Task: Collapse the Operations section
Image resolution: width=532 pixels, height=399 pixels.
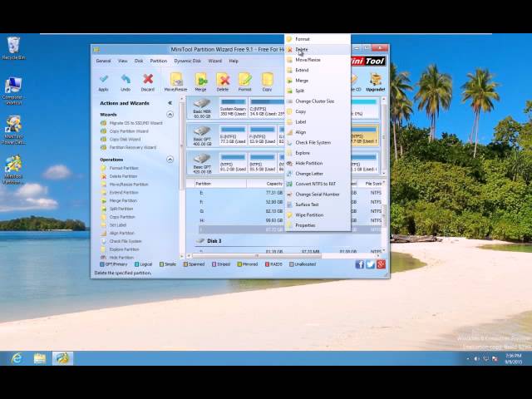Action: (170, 159)
